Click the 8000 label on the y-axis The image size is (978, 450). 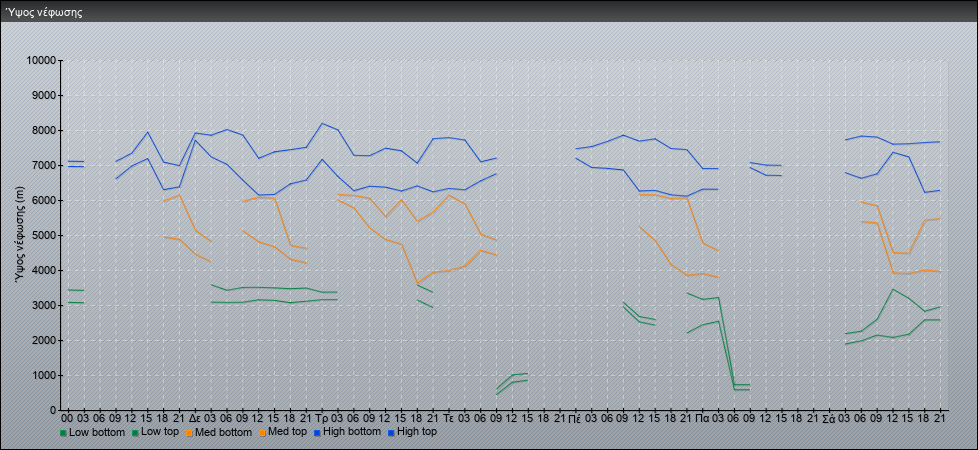click(x=45, y=130)
